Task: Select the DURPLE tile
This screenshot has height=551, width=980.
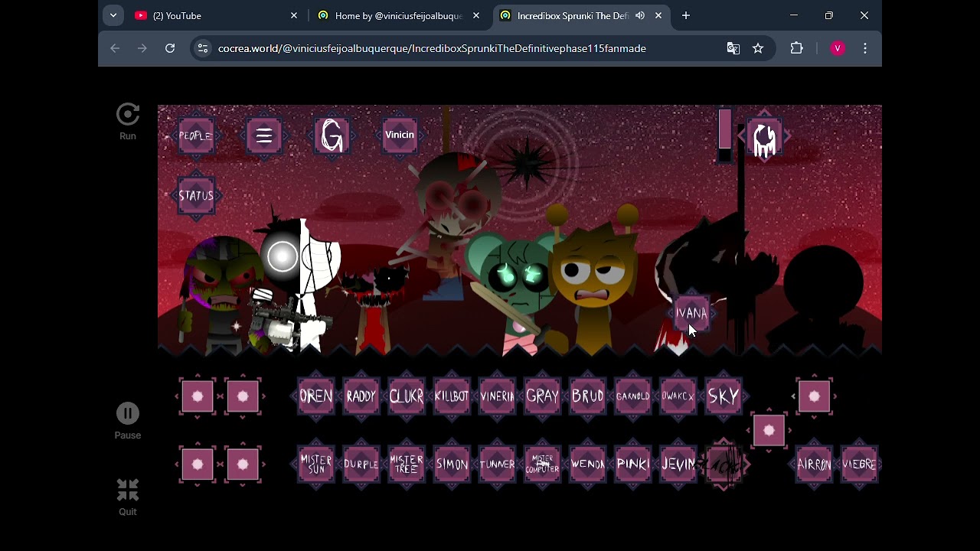Action: pyautogui.click(x=361, y=464)
